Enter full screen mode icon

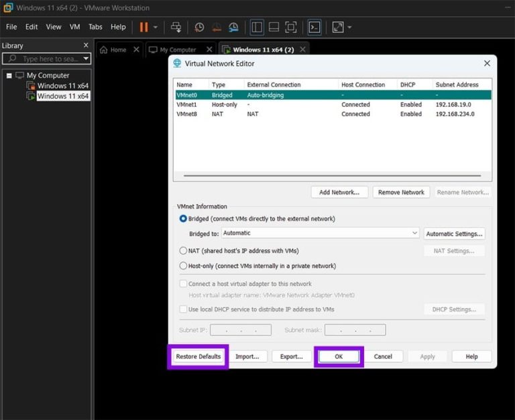[290, 28]
